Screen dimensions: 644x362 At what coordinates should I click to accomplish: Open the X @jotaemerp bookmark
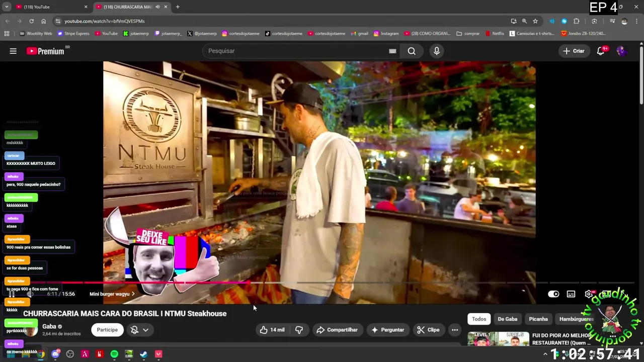coord(202,34)
